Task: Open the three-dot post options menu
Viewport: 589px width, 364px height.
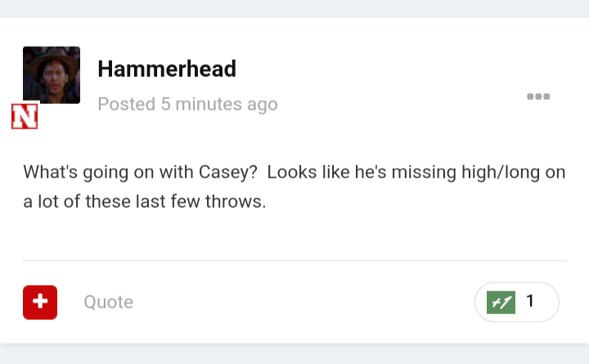Action: pos(538,97)
